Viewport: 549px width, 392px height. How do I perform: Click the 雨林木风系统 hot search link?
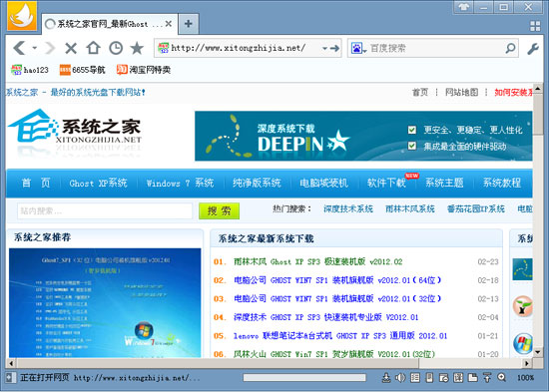tap(410, 208)
